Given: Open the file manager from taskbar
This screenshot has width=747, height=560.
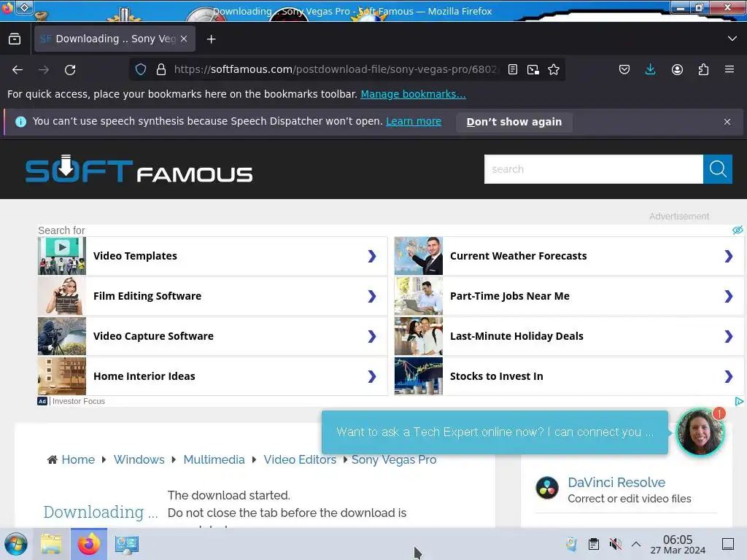Looking at the screenshot, I should point(51,544).
